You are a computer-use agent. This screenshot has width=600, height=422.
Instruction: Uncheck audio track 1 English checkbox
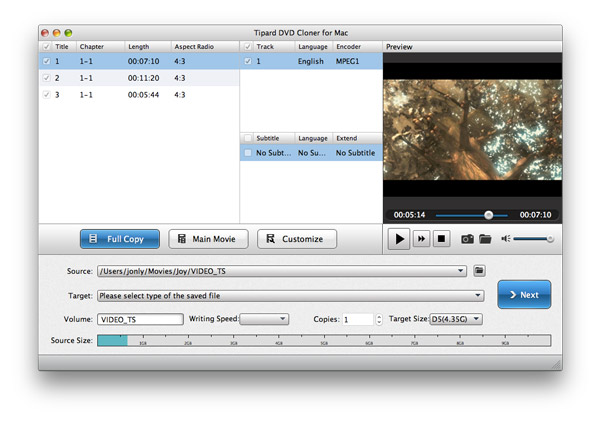pyautogui.click(x=248, y=61)
